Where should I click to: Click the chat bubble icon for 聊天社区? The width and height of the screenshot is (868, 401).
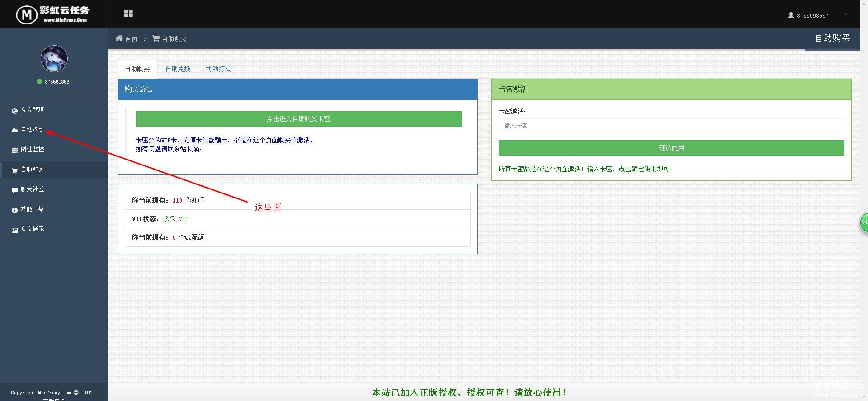[14, 190]
